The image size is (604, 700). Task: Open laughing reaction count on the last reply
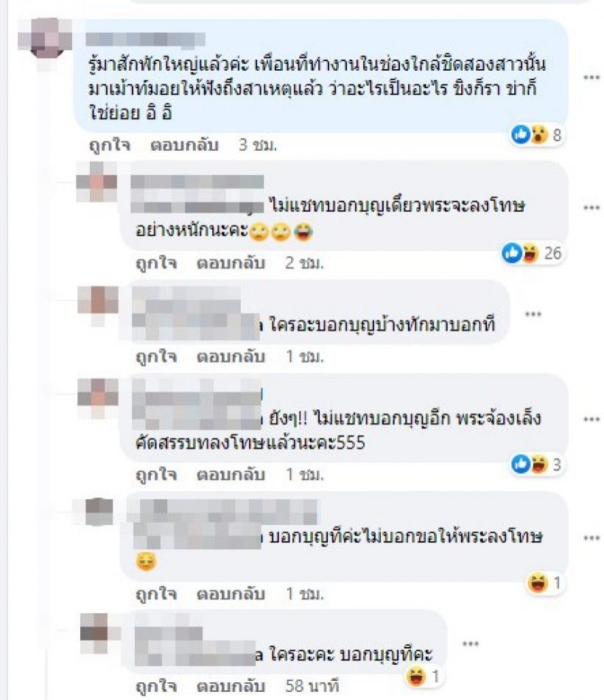424,676
